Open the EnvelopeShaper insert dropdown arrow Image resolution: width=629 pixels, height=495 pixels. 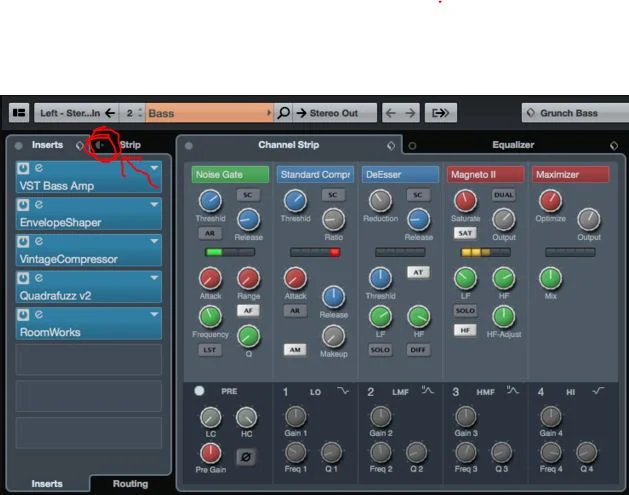(x=154, y=205)
